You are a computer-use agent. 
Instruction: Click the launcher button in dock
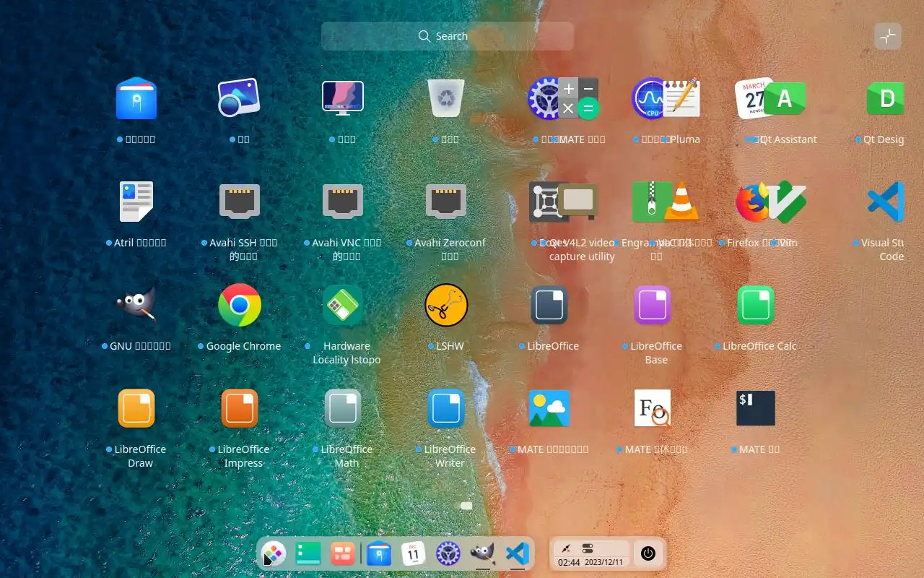pos(274,554)
